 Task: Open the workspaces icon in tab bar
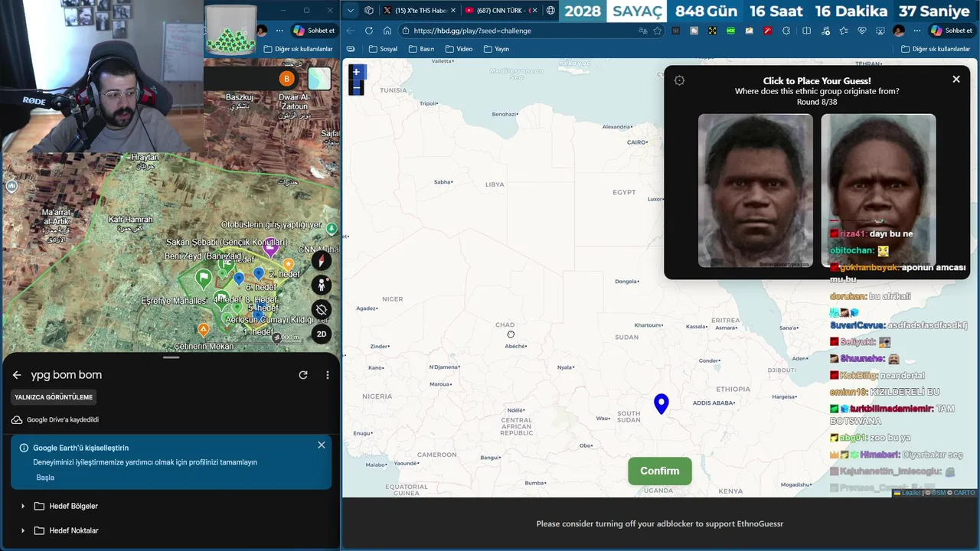tap(369, 11)
